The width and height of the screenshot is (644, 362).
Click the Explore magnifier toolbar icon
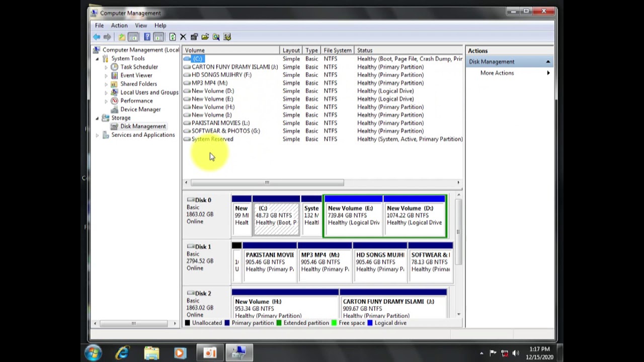point(216,37)
